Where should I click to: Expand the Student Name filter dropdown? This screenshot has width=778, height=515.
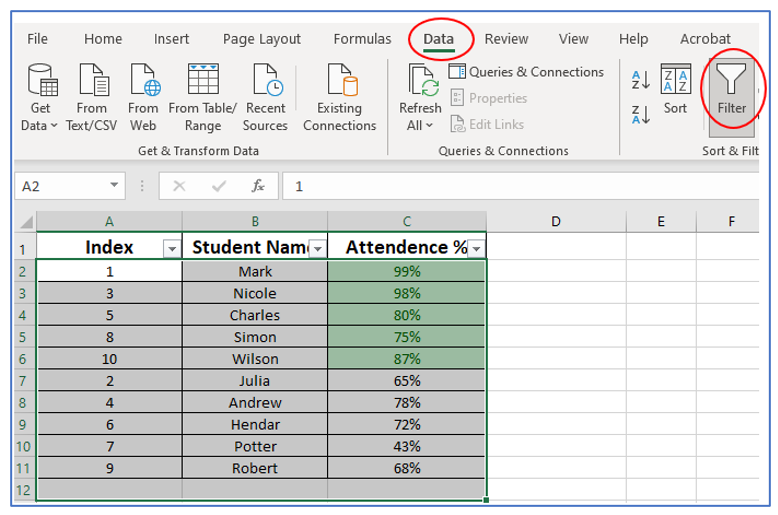click(x=317, y=249)
